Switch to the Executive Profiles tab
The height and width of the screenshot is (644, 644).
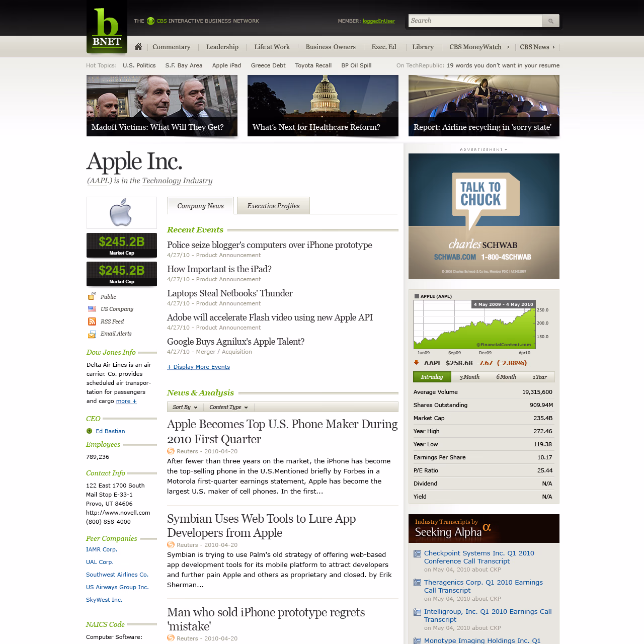point(273,206)
